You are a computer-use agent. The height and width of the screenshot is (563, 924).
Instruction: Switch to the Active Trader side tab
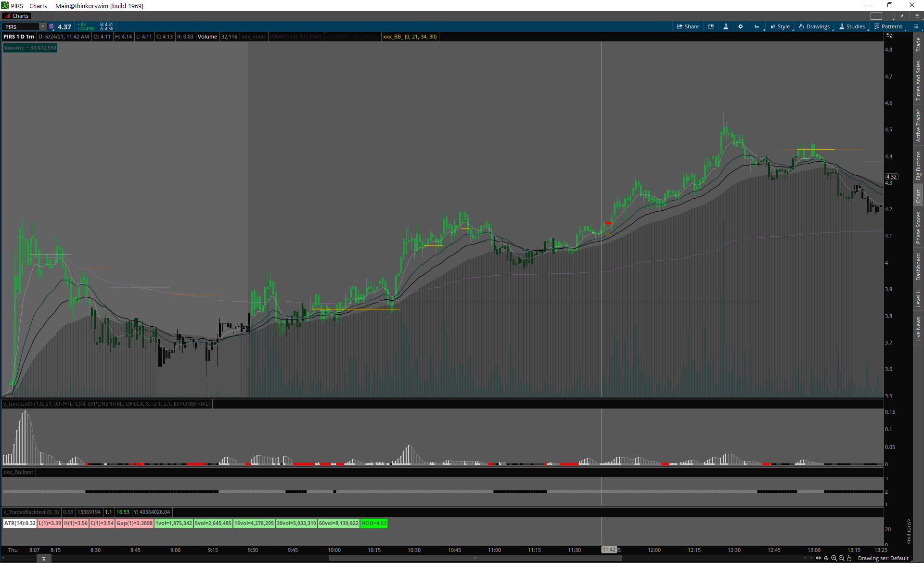click(x=918, y=125)
